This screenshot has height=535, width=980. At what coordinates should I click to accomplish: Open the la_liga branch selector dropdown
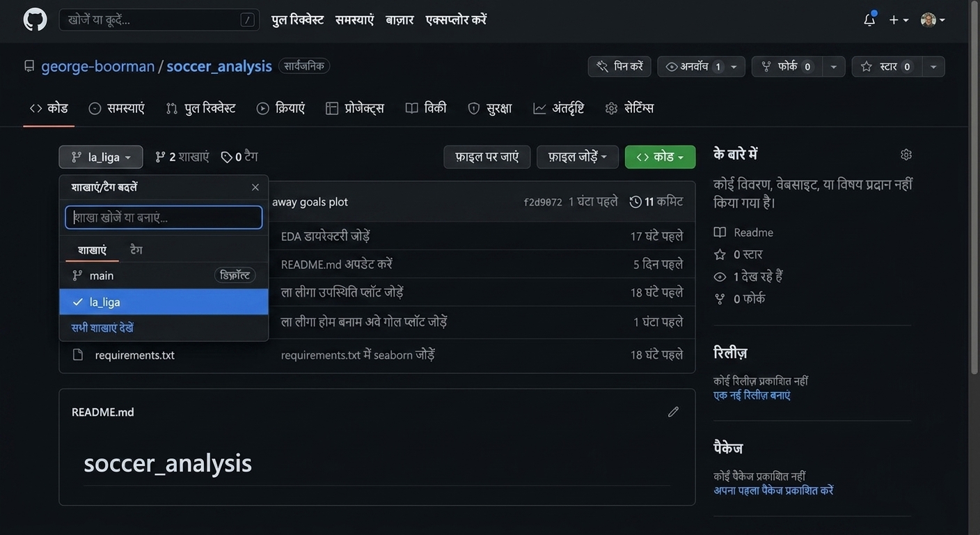tap(101, 157)
